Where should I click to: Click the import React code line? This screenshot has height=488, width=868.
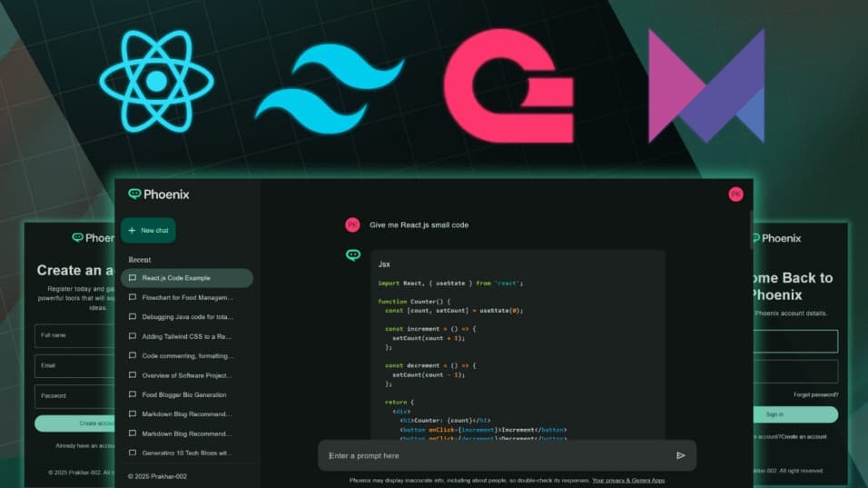pyautogui.click(x=450, y=283)
